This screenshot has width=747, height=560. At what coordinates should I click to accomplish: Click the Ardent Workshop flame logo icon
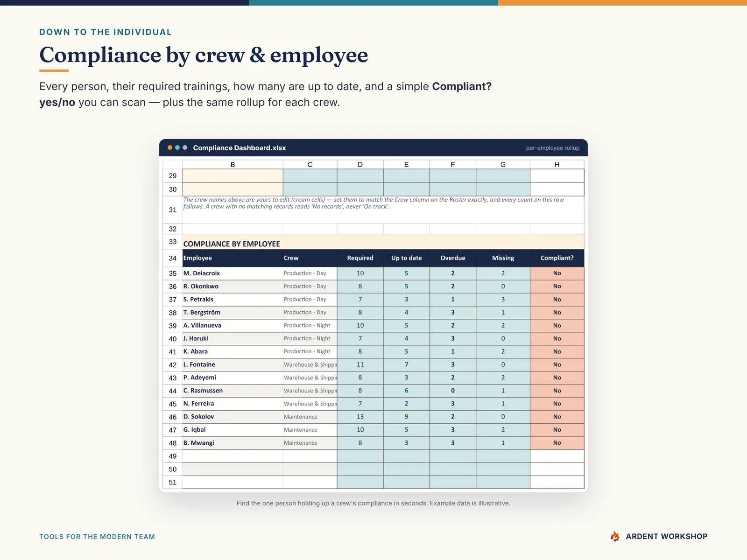[615, 536]
